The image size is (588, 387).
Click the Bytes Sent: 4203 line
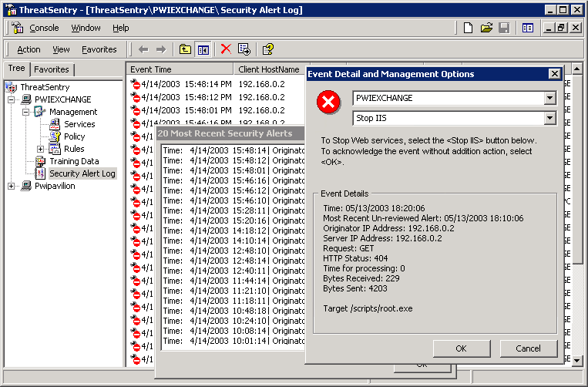[355, 288]
